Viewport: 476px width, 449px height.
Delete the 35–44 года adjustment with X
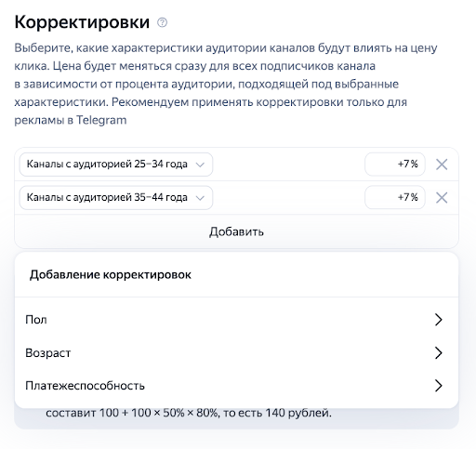click(442, 197)
